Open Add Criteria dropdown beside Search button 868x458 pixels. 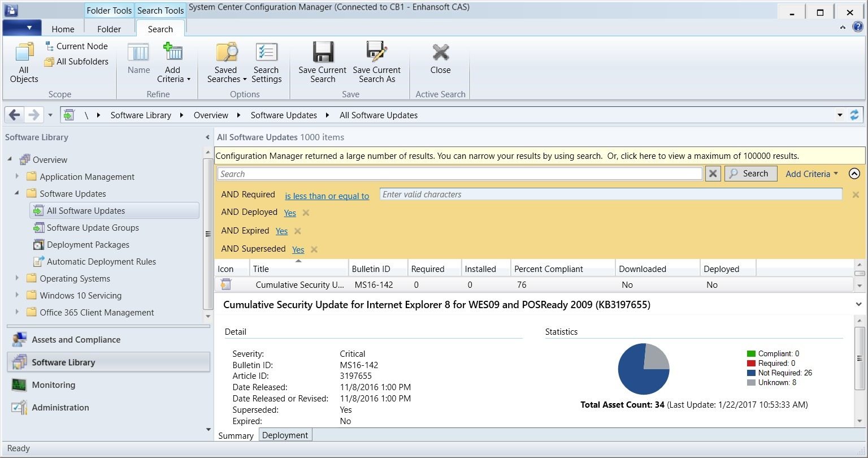click(811, 174)
